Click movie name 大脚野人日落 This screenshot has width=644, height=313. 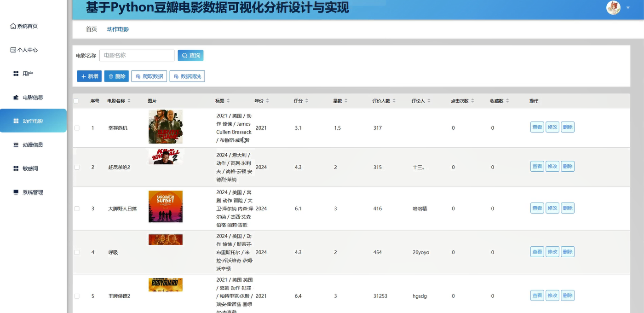click(122, 209)
